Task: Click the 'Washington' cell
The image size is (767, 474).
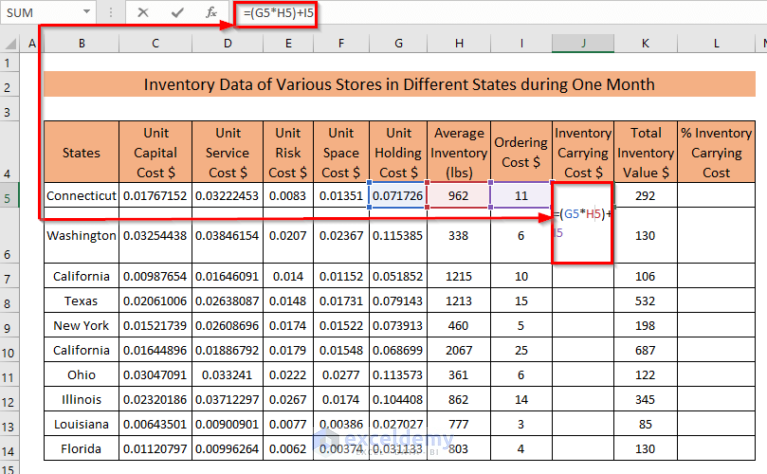Action: point(81,235)
